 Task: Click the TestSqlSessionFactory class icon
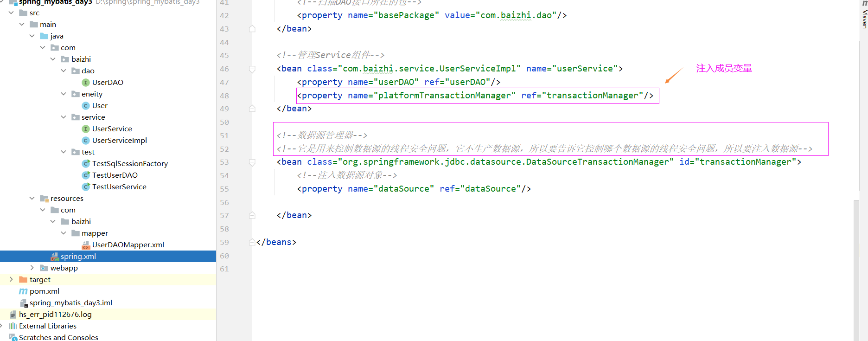(86, 163)
